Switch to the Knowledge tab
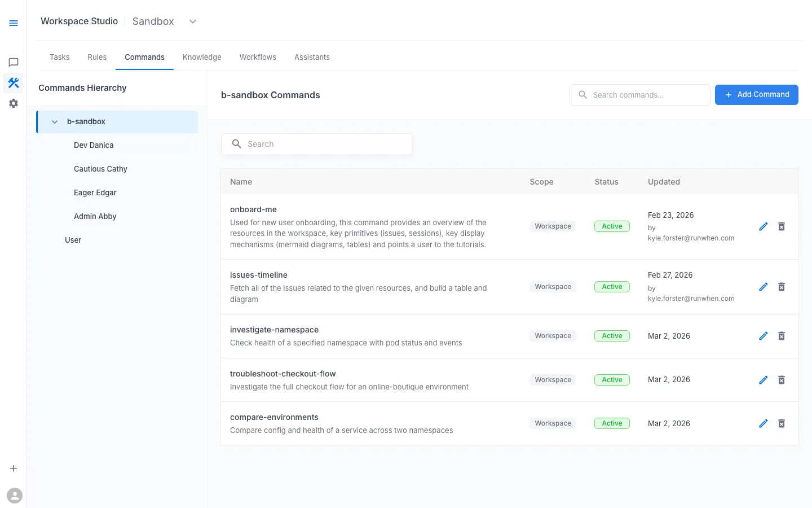The image size is (812, 508). pos(202,57)
